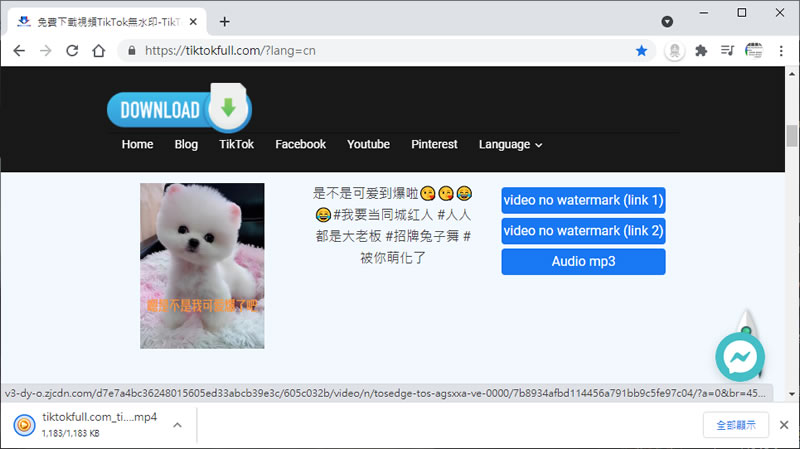Open Youtube menu item
Viewport: 800px width, 449px height.
coord(368,144)
